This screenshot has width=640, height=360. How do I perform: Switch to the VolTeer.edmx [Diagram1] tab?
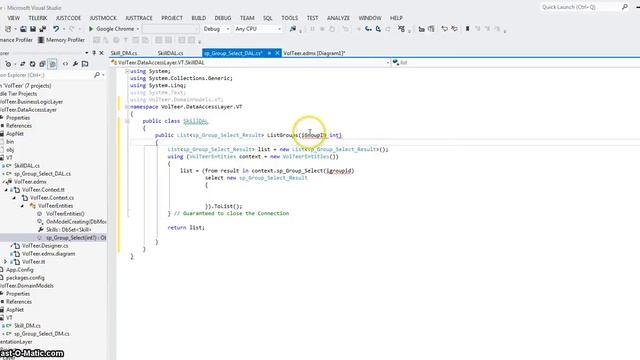click(x=314, y=53)
